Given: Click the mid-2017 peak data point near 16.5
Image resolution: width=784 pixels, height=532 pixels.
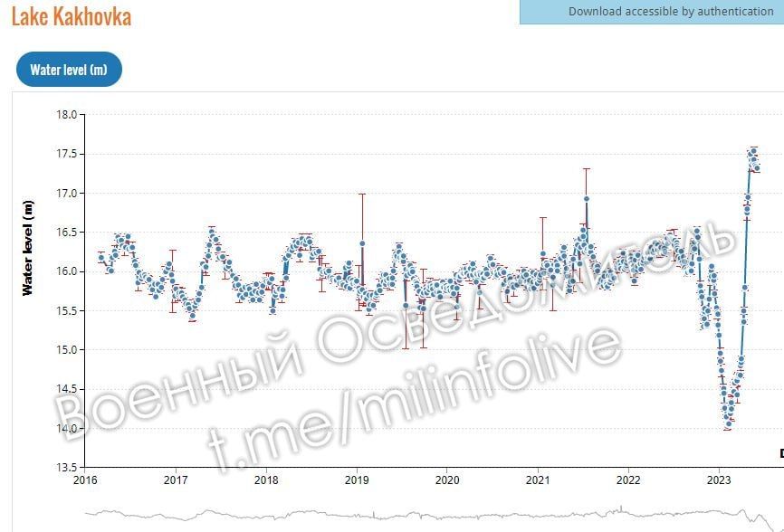Looking at the screenshot, I should (212, 233).
